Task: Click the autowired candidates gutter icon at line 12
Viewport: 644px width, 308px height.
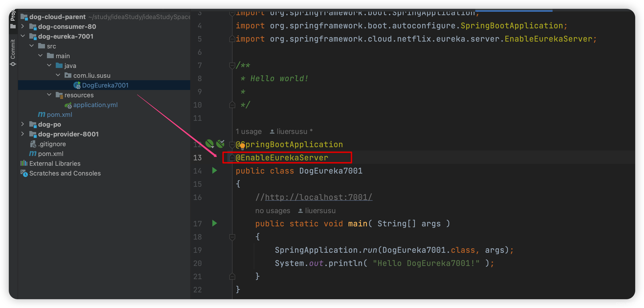Action: (x=220, y=143)
